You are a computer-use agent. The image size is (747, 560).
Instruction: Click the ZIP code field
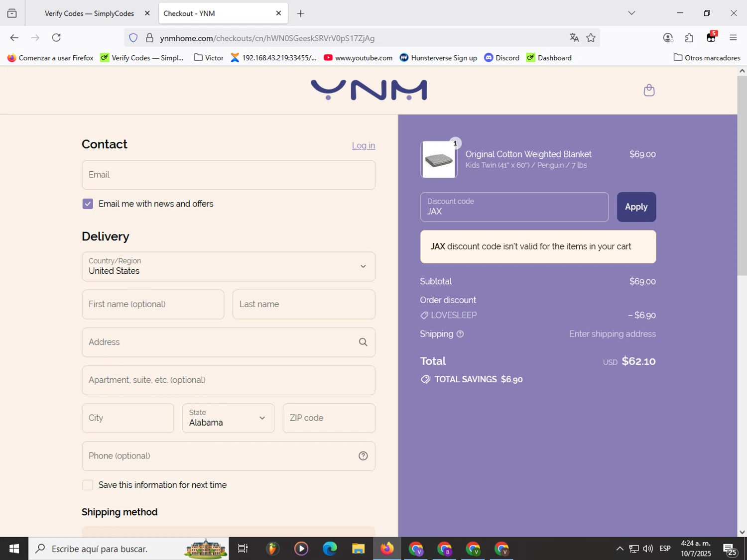coord(329,418)
